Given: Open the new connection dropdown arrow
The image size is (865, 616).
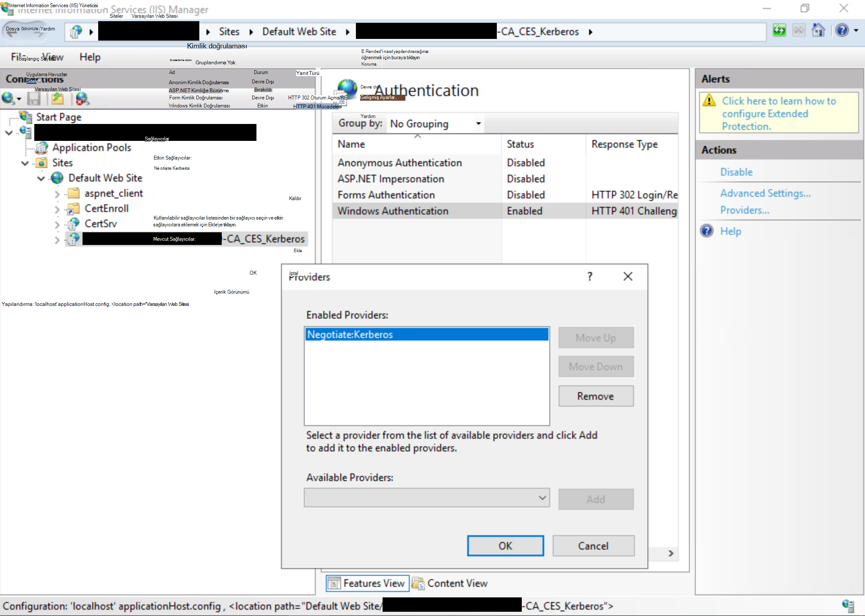Looking at the screenshot, I should 19,99.
